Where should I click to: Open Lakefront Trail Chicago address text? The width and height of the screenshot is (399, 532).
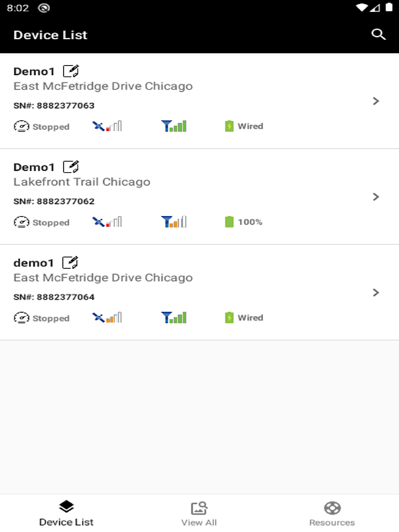[82, 182]
